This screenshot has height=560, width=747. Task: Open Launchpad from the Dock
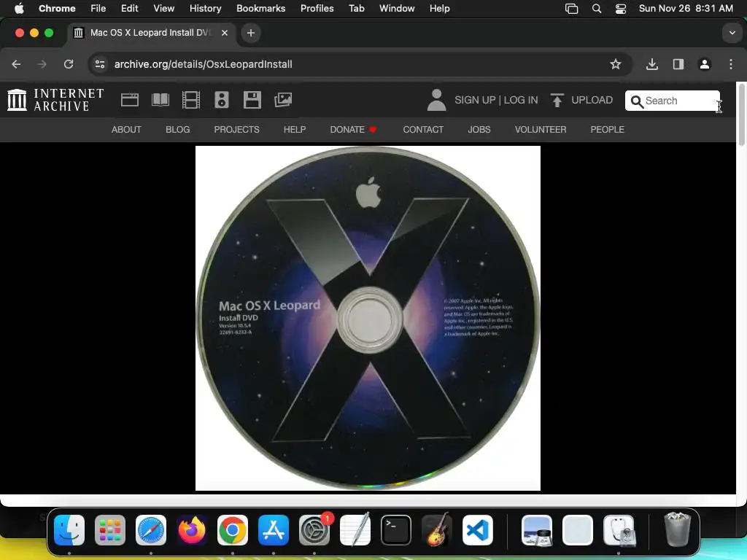tap(110, 530)
